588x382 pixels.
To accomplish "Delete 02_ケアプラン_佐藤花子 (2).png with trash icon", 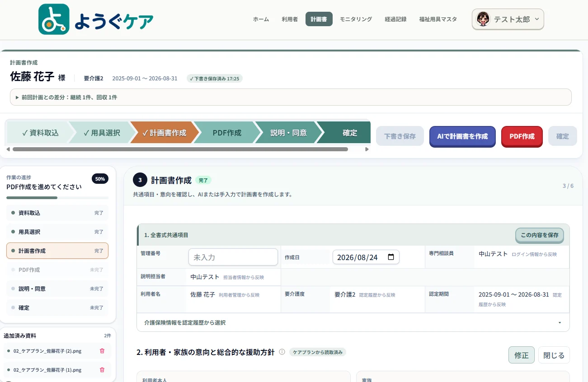I will coord(102,351).
